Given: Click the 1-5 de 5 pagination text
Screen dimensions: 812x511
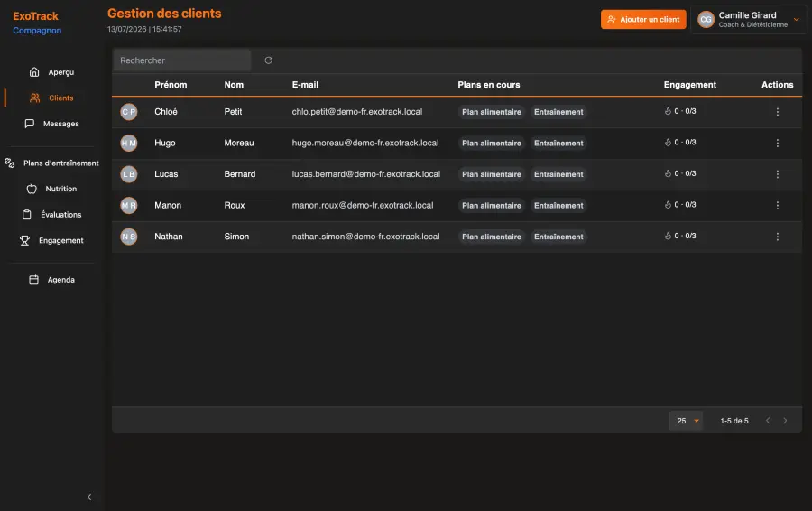Looking at the screenshot, I should tap(734, 421).
